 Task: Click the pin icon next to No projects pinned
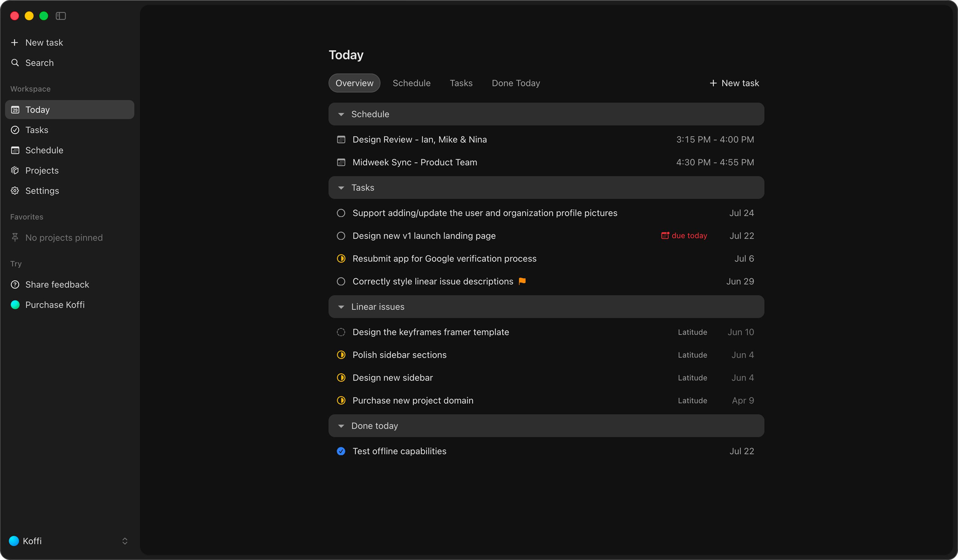(15, 238)
